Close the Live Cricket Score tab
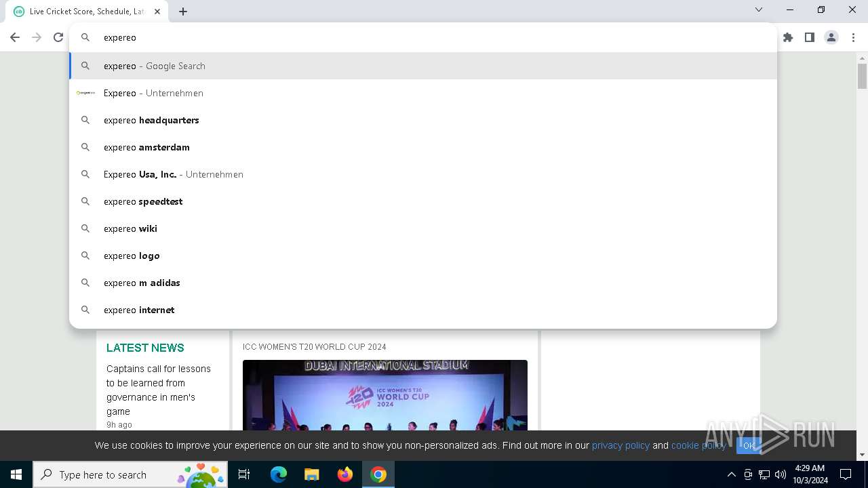Screen dimensions: 868x488 pyautogui.click(x=157, y=11)
